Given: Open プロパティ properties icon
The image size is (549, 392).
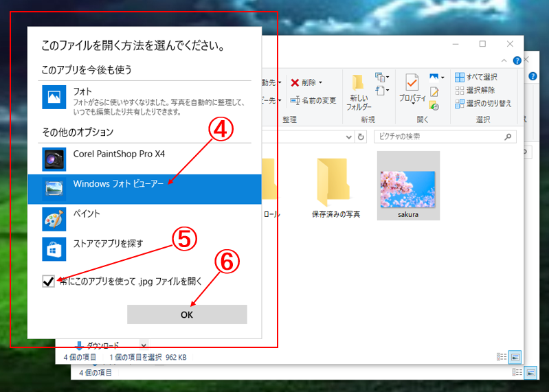Looking at the screenshot, I should click(412, 83).
